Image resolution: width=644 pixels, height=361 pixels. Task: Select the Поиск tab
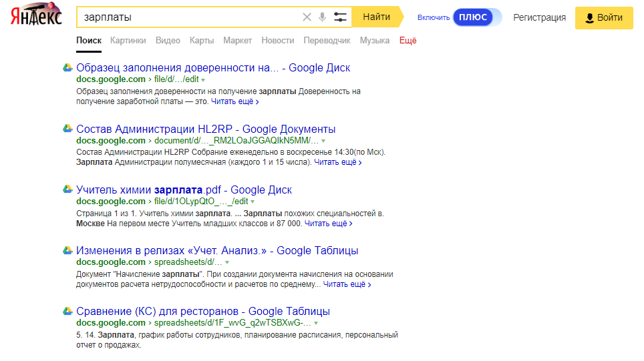pyautogui.click(x=89, y=40)
